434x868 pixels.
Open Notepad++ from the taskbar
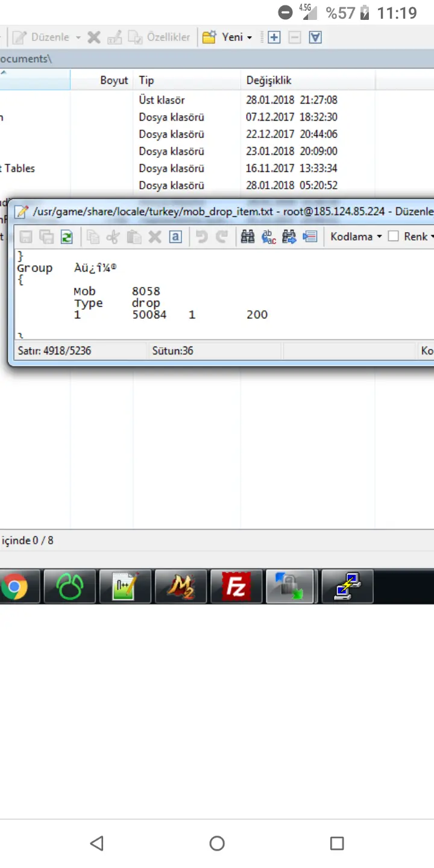125,587
